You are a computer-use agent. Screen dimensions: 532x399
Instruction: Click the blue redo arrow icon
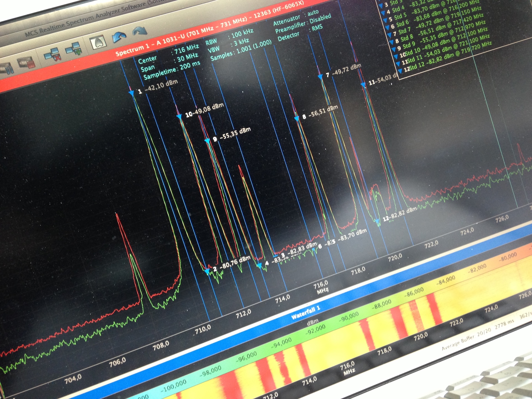pyautogui.click(x=140, y=31)
